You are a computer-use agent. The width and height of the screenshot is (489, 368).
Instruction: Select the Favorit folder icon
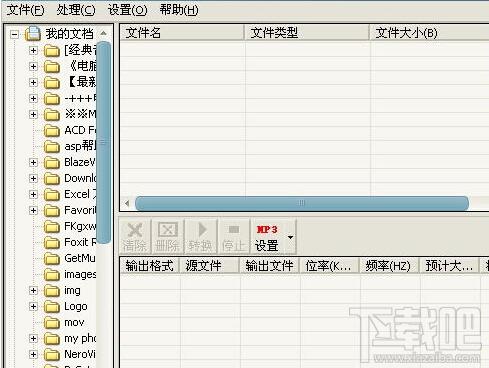[52, 211]
